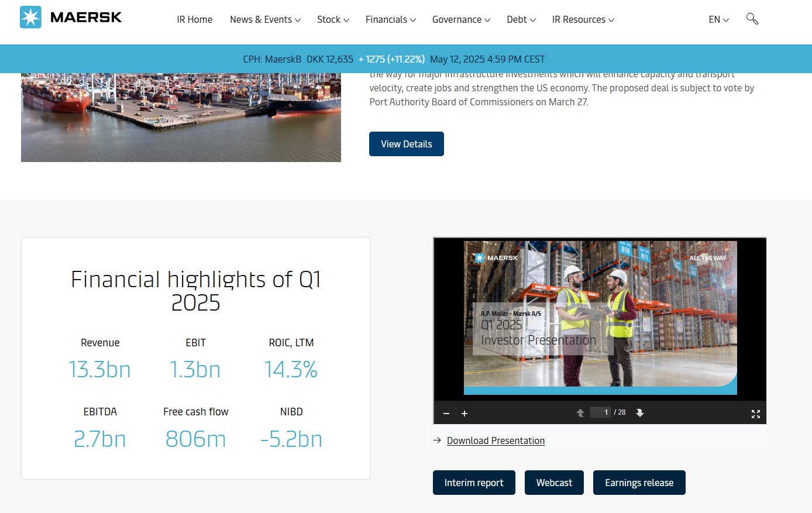Click the Revenue value 13.3bn
This screenshot has height=513, width=812.
pos(100,370)
